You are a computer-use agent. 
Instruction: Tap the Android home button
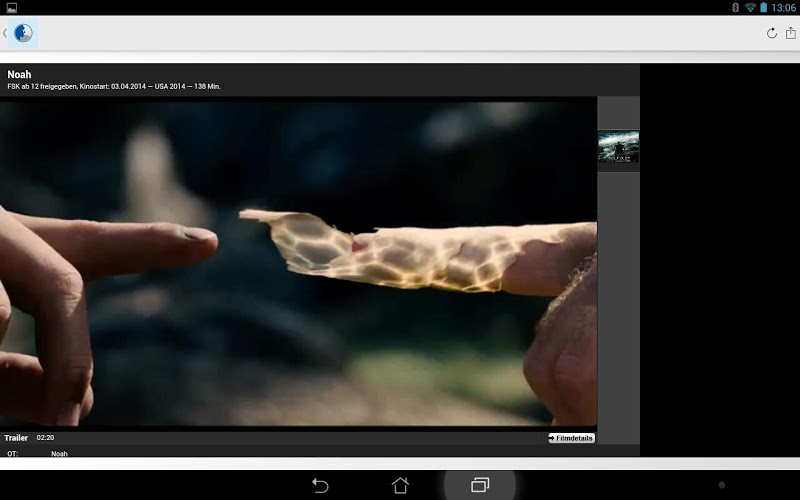tap(400, 485)
